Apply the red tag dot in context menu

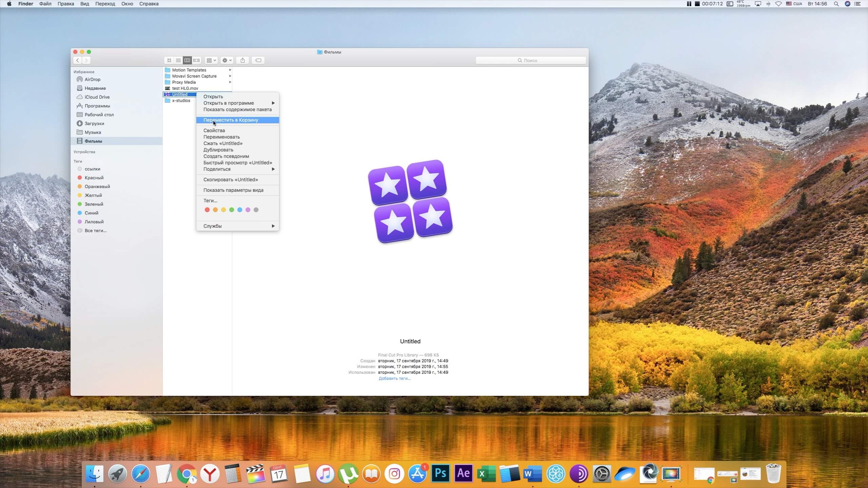[207, 210]
